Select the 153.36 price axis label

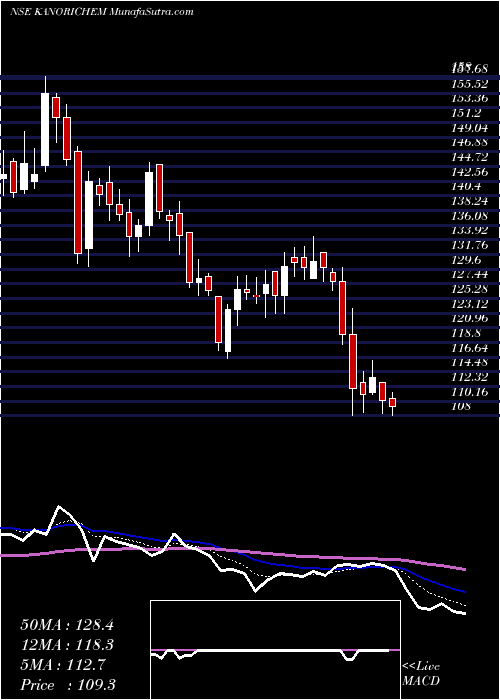(x=469, y=99)
